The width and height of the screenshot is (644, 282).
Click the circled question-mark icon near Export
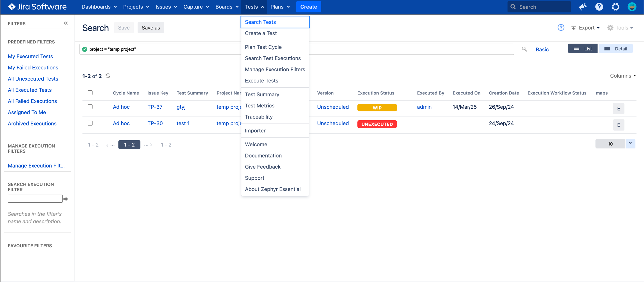561,28
